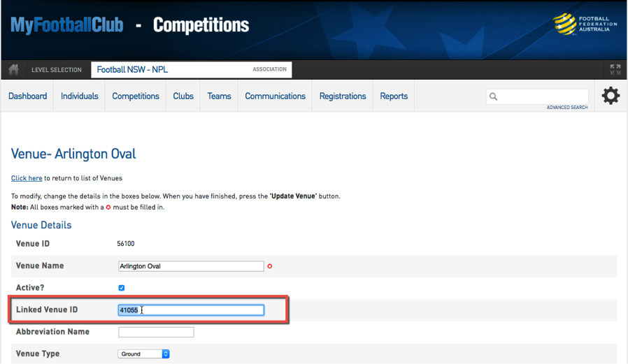628x364 pixels.
Task: Uncheck the Active? checkbox
Action: [x=122, y=288]
